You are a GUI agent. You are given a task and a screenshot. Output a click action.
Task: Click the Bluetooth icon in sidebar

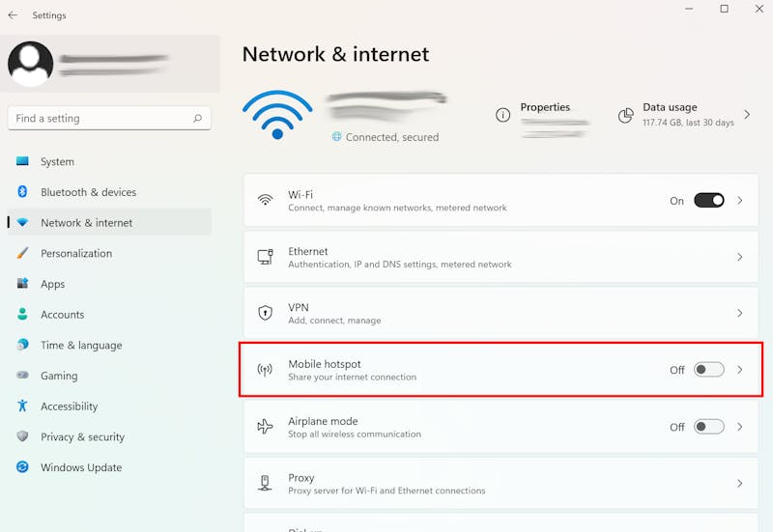pos(22,191)
